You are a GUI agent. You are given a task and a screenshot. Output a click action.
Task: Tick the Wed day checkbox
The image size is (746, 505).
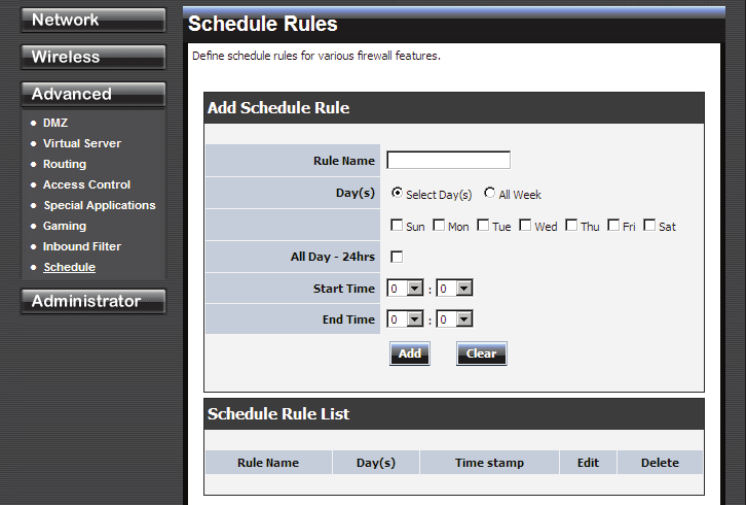(x=525, y=225)
